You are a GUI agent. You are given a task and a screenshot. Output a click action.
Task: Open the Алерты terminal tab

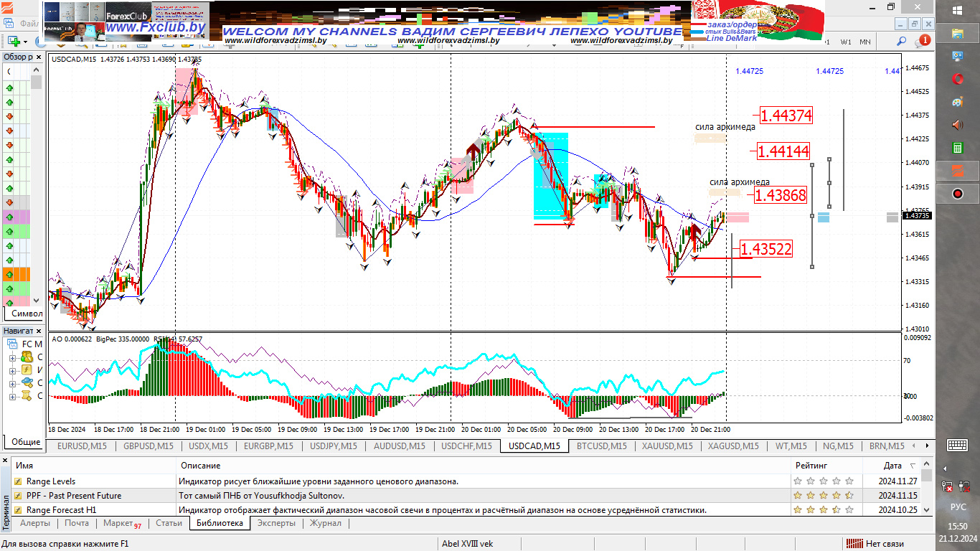click(x=35, y=523)
